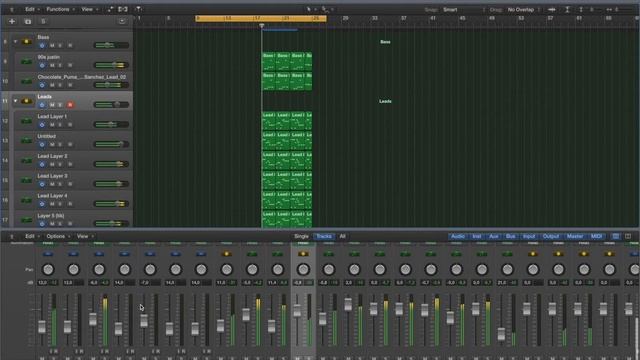Click the first Bass region on 90s pastin track
The height and width of the screenshot is (360, 640).
[269, 61]
